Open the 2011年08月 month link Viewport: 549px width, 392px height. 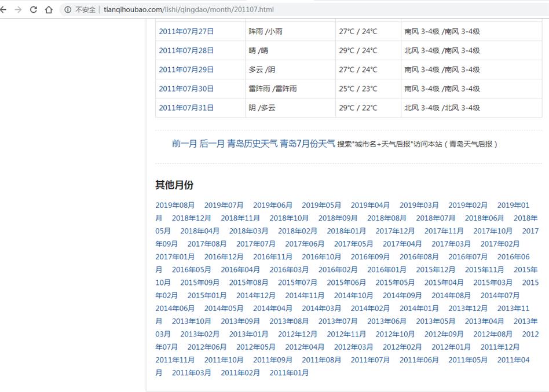321,360
